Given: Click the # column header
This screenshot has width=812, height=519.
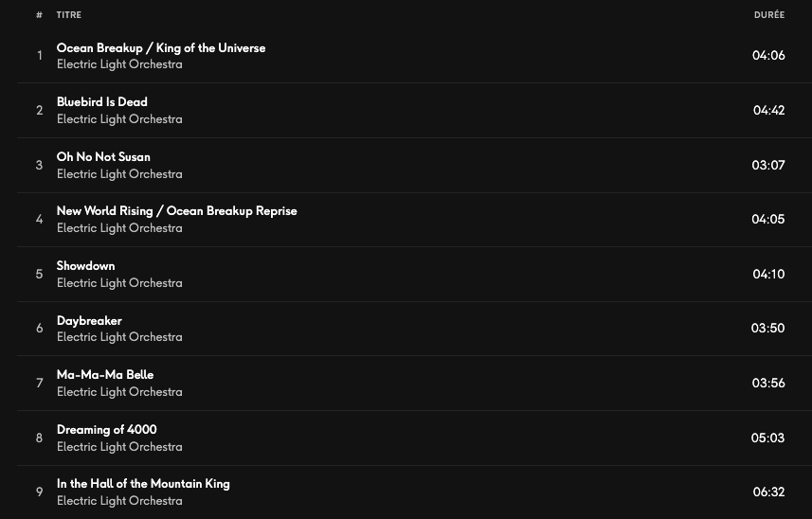Looking at the screenshot, I should click(x=39, y=15).
